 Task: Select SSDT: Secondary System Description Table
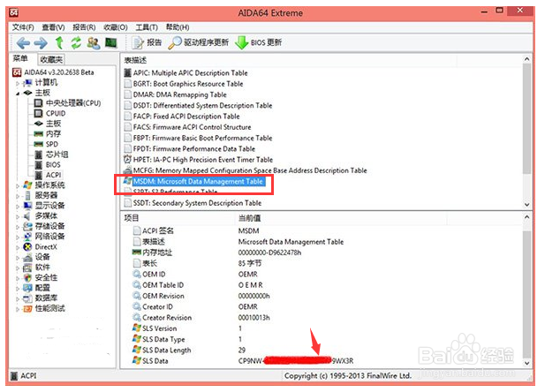(x=193, y=203)
